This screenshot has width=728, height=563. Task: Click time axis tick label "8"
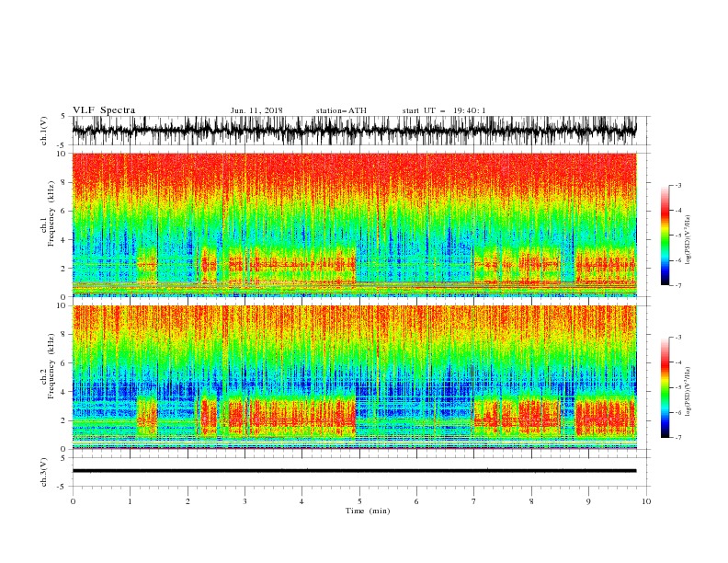(x=531, y=501)
